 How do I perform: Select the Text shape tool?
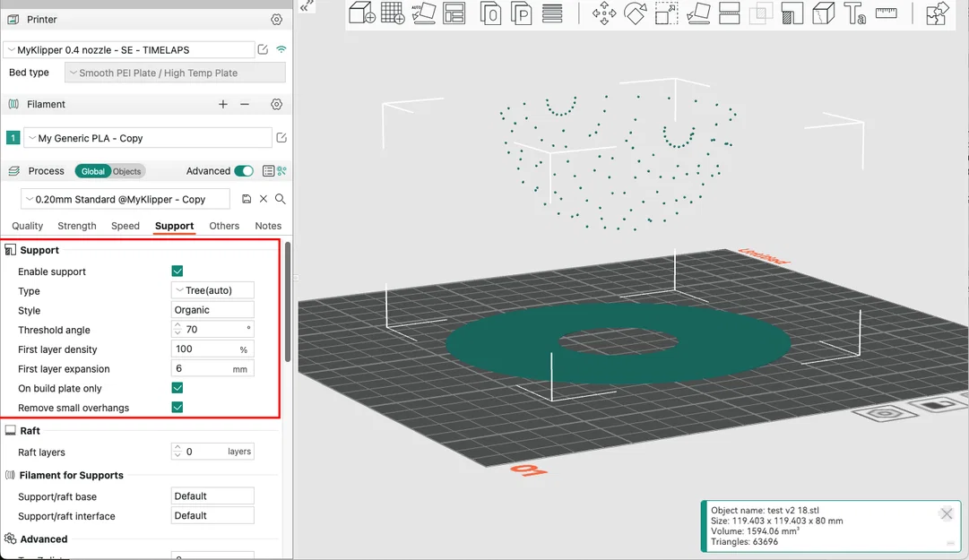[855, 13]
